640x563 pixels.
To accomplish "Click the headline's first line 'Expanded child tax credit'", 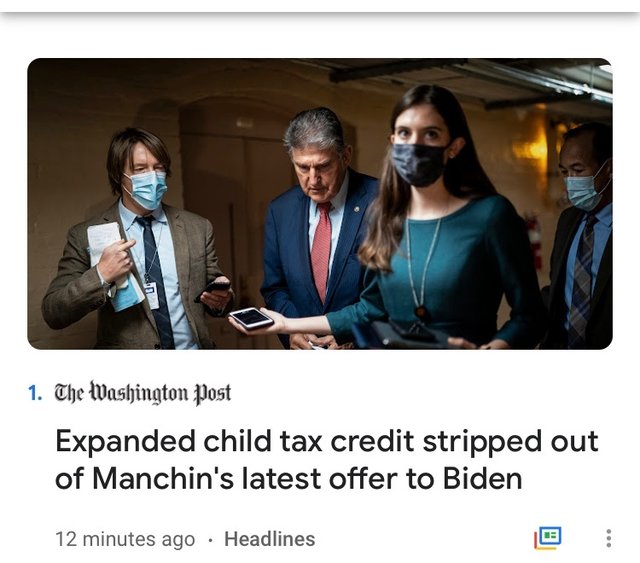I will [235, 441].
